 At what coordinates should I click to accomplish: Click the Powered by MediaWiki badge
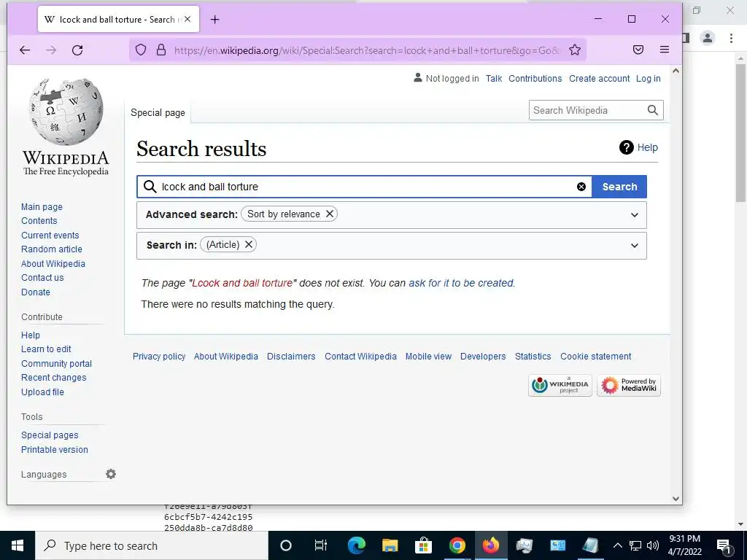(x=628, y=385)
